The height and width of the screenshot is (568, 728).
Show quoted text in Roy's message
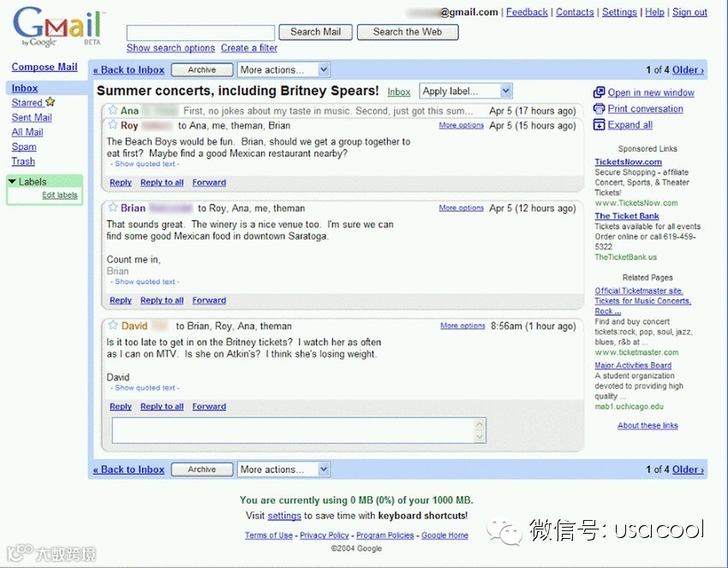(145, 164)
